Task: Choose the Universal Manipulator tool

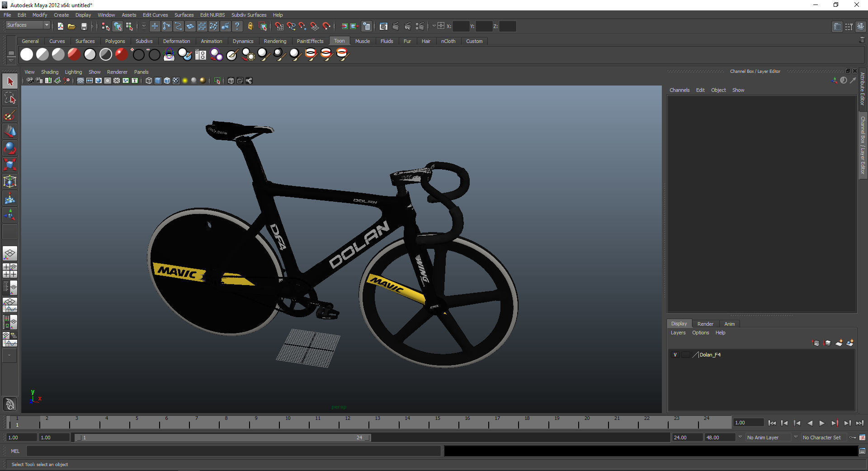Action: pyautogui.click(x=10, y=181)
